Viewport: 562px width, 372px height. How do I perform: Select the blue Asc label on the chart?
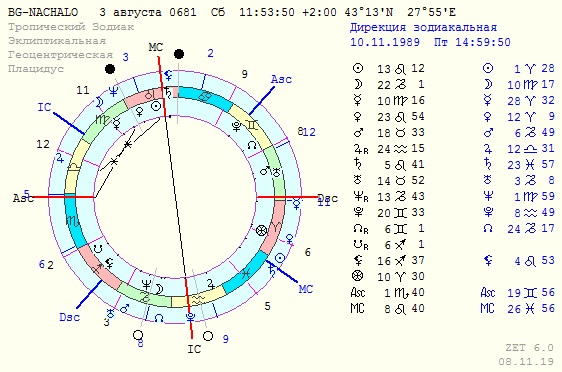click(x=281, y=79)
